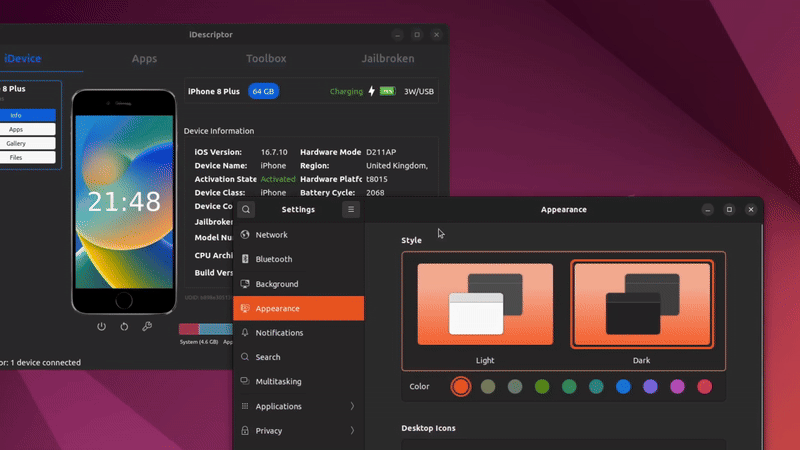Open Background settings page
The image size is (800, 450).
(x=298, y=284)
